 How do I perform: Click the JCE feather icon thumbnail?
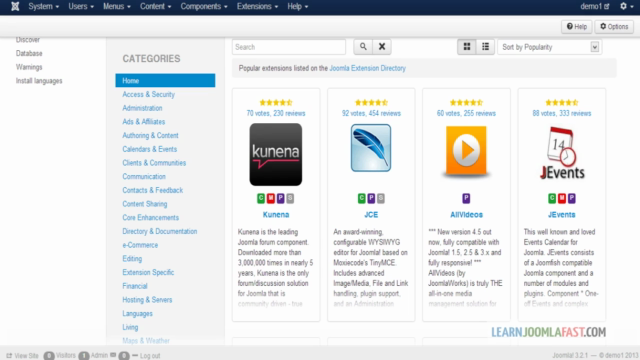(x=371, y=148)
